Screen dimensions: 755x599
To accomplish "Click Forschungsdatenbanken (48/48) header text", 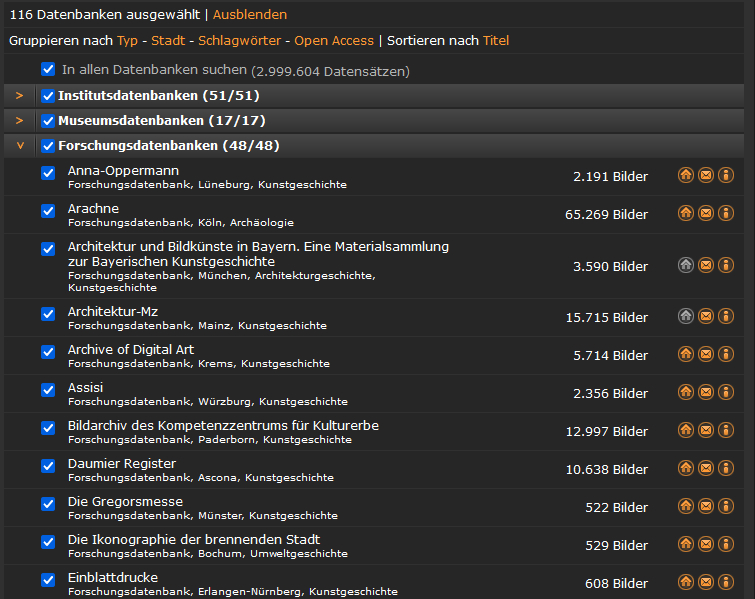I will tap(169, 146).
